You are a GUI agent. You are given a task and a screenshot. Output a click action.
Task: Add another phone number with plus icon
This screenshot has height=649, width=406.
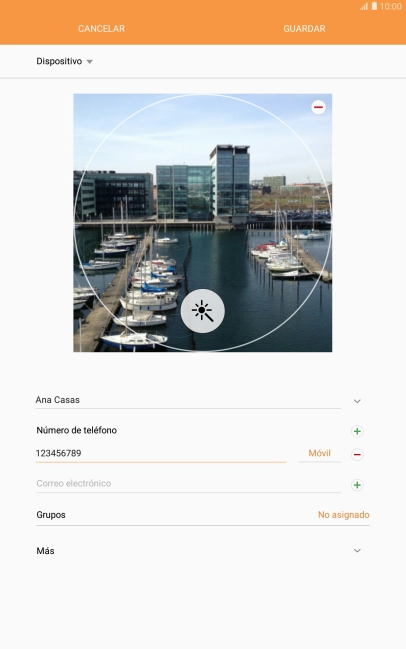point(357,431)
